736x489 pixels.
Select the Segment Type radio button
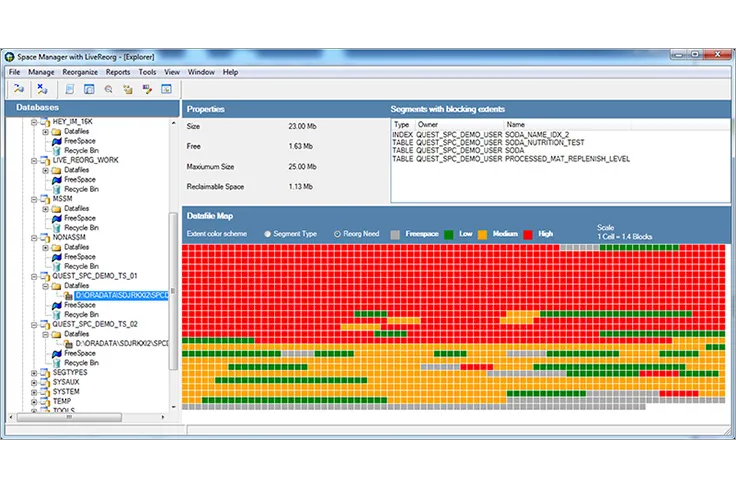[x=267, y=234]
